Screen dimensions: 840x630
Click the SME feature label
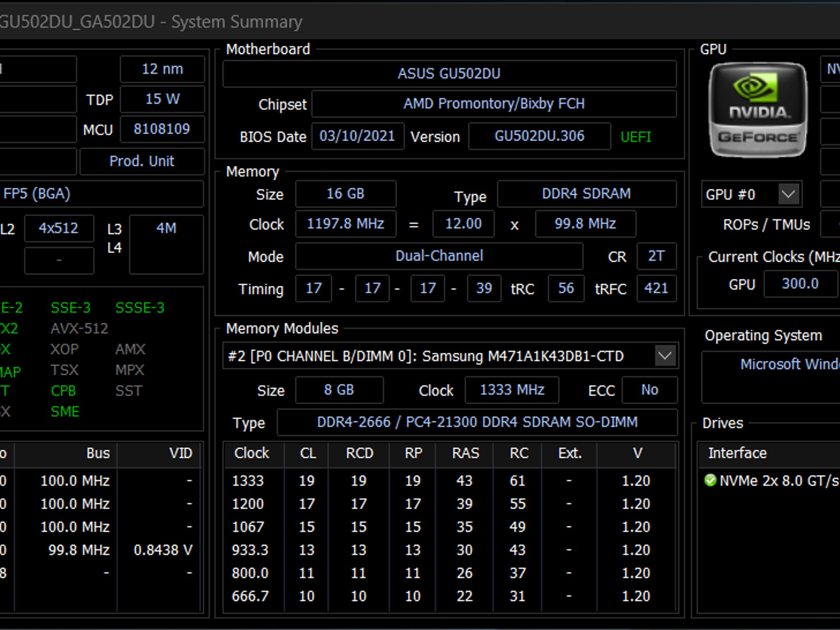65,412
